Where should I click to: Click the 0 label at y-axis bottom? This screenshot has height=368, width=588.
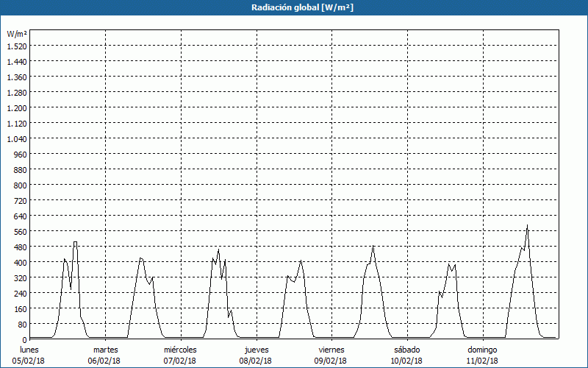[24, 339]
